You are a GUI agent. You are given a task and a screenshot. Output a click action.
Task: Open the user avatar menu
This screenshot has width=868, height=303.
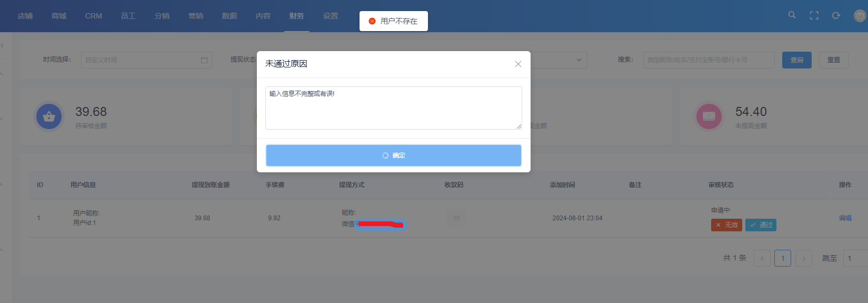pos(859,16)
